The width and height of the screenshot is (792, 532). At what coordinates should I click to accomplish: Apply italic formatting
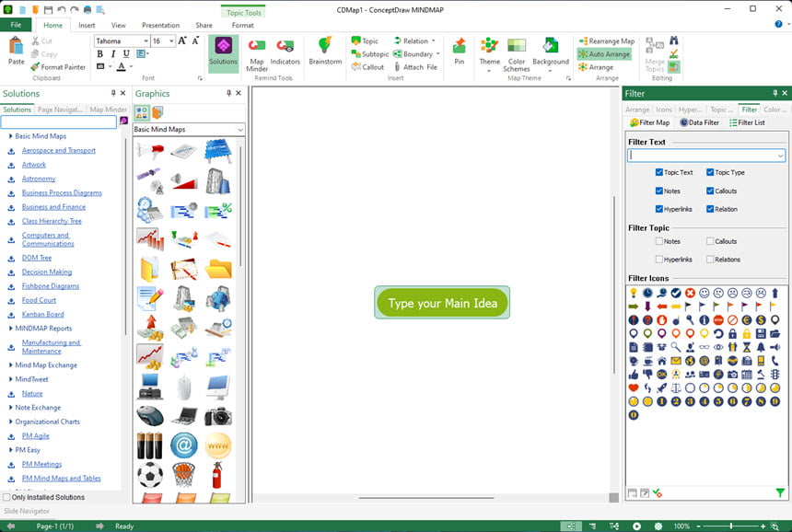(x=113, y=53)
